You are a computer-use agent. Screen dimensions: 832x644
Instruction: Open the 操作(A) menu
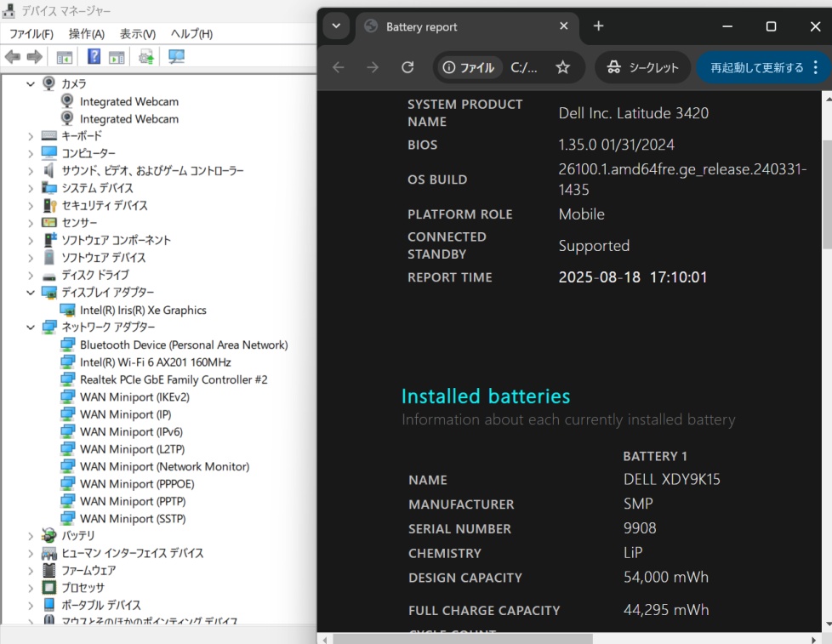coord(87,34)
